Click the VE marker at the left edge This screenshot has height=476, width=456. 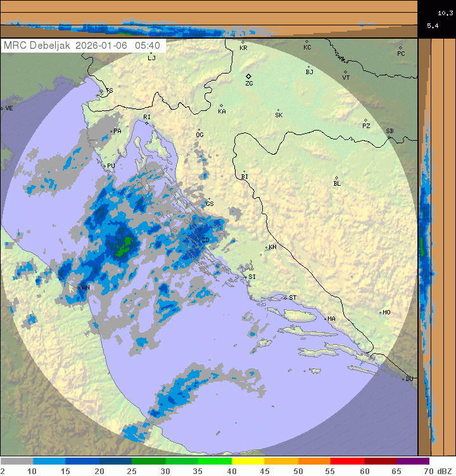click(x=3, y=108)
